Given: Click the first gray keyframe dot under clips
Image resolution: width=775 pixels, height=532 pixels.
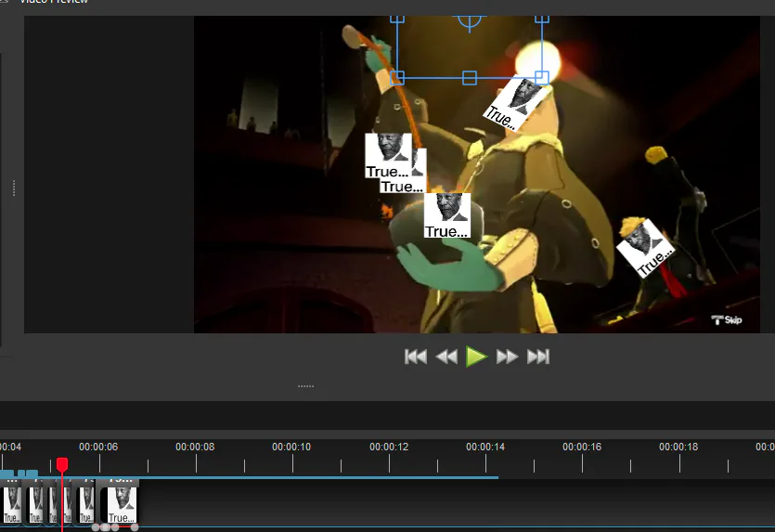Looking at the screenshot, I should [96, 527].
